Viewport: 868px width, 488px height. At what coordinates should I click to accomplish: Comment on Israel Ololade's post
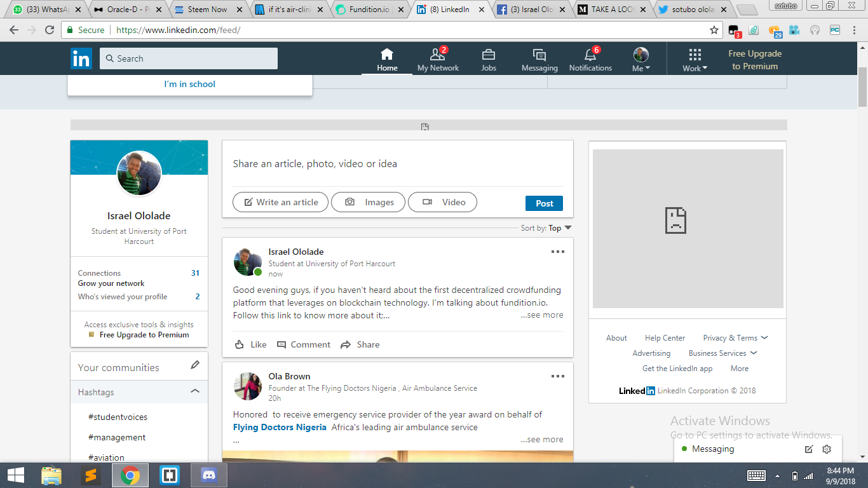303,344
